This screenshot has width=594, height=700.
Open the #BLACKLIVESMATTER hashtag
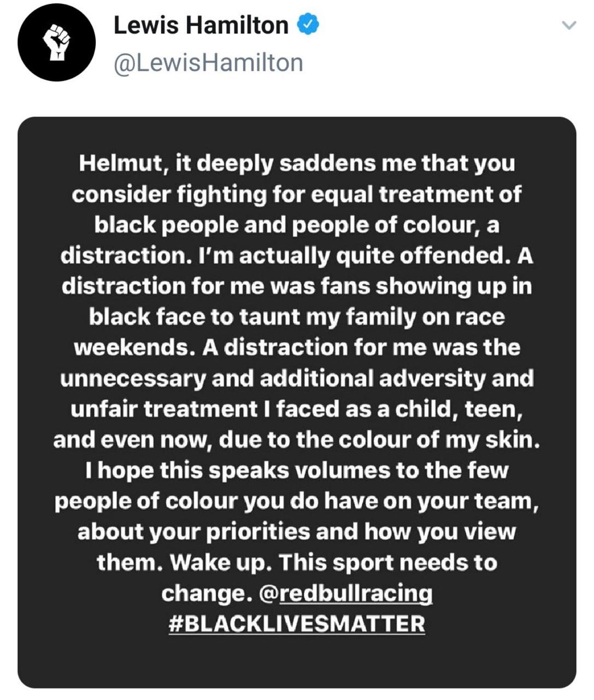tap(297, 624)
